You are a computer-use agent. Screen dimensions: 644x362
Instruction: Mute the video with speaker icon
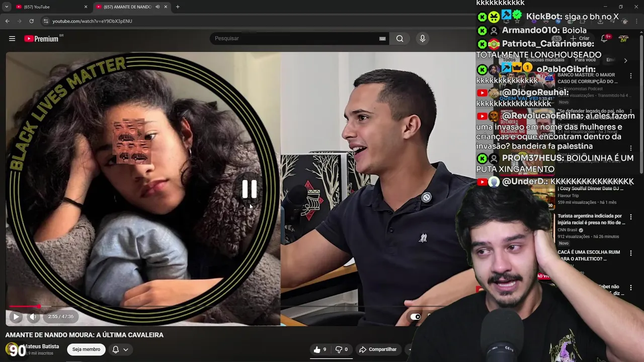point(33,317)
